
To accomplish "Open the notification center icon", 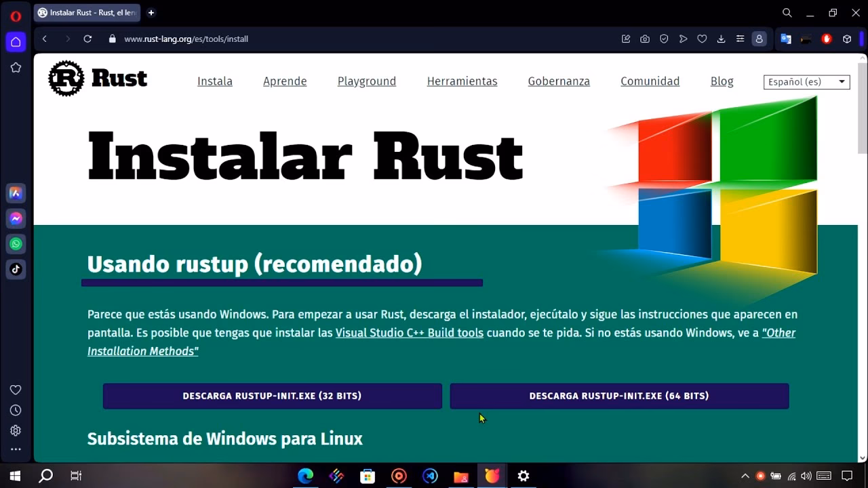I will (x=847, y=476).
